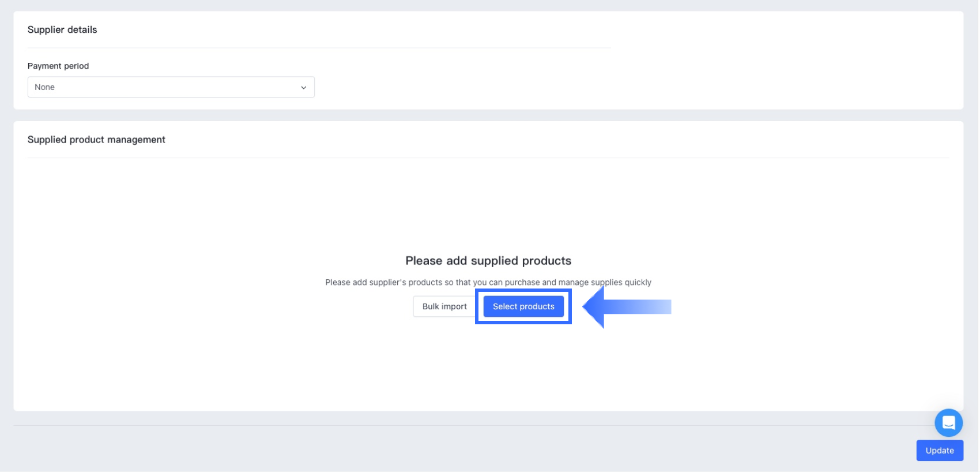The width and height of the screenshot is (980, 472).
Task: Open the chat support widget
Action: pos(948,423)
